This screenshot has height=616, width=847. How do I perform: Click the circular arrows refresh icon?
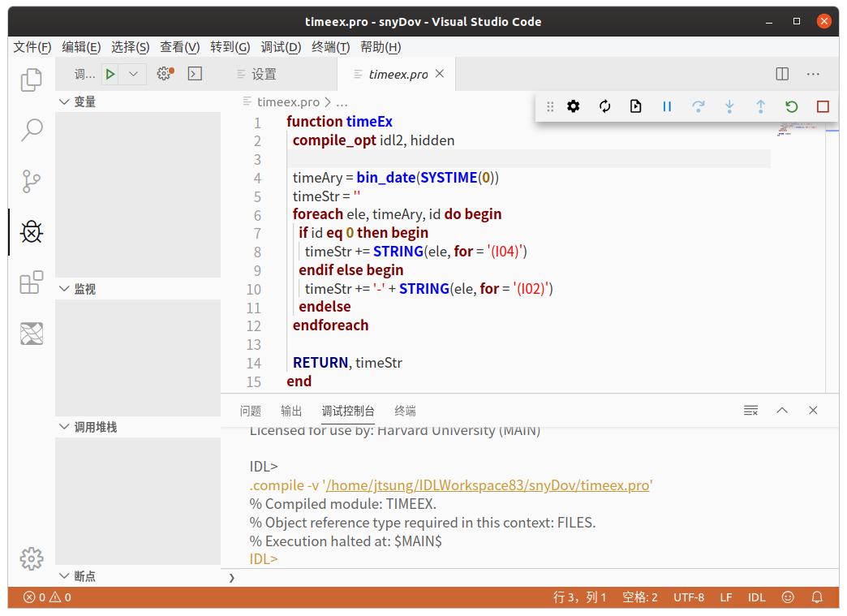click(605, 106)
